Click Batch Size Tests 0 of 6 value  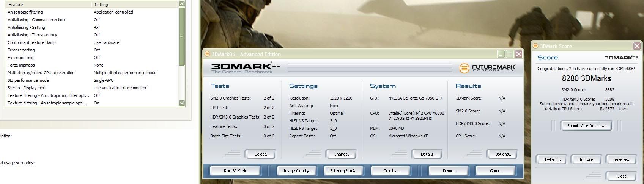(269, 136)
